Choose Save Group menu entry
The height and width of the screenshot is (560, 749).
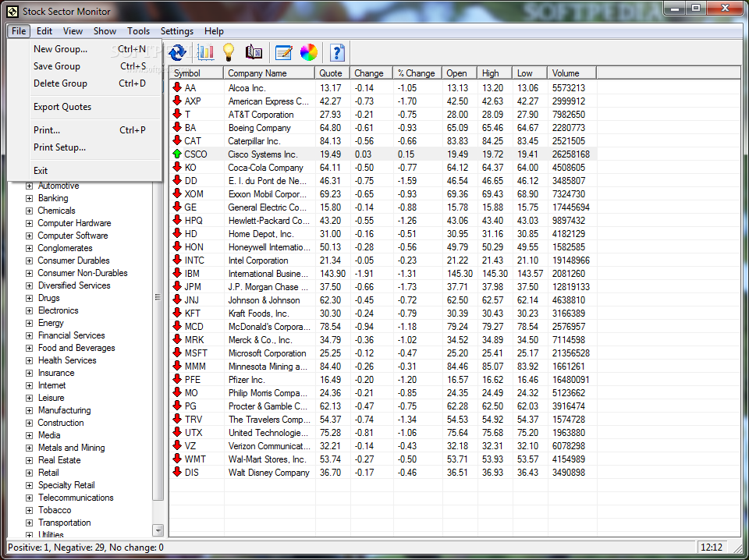point(85,66)
